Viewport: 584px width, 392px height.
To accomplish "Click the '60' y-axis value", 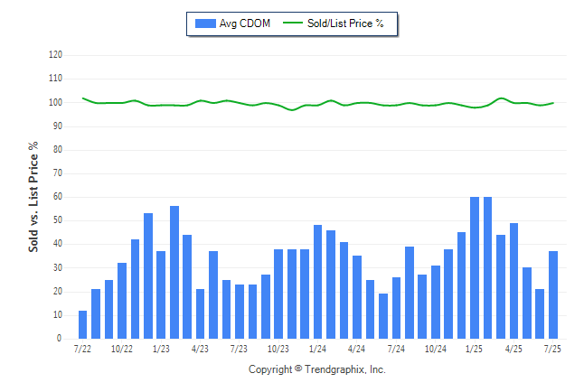I will [58, 197].
